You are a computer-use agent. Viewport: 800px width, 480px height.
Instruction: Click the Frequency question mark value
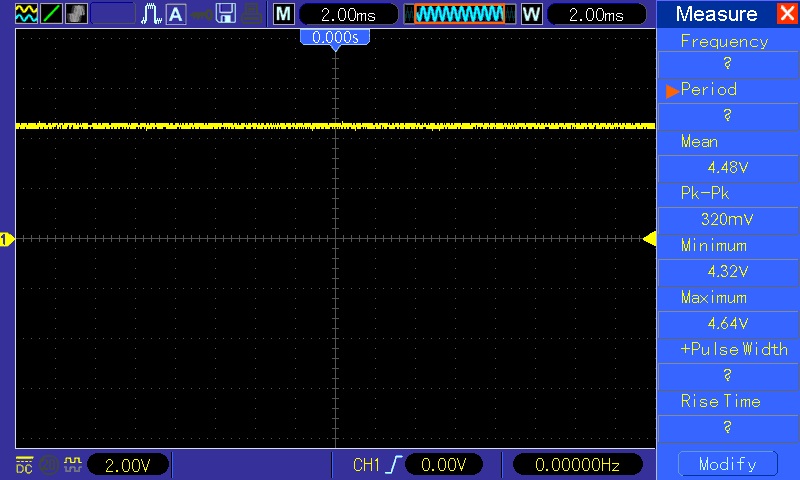[728, 64]
